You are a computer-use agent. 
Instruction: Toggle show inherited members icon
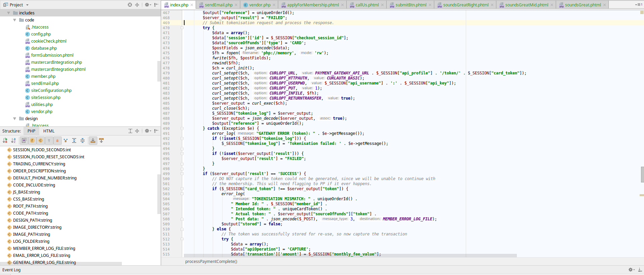pyautogui.click(x=66, y=141)
